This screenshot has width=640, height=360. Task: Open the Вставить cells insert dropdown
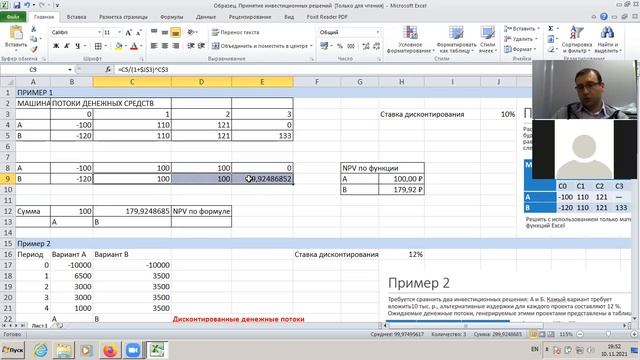(x=522, y=29)
